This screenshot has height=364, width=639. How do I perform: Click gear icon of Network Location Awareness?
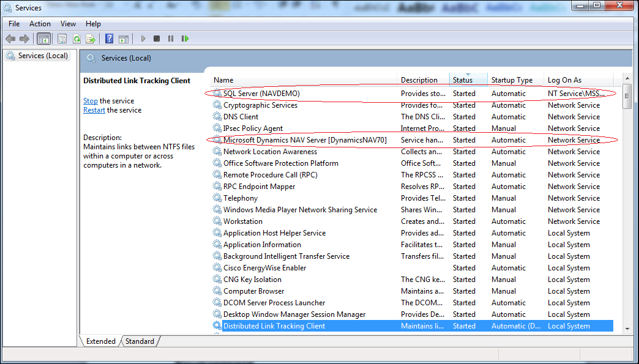pos(217,152)
